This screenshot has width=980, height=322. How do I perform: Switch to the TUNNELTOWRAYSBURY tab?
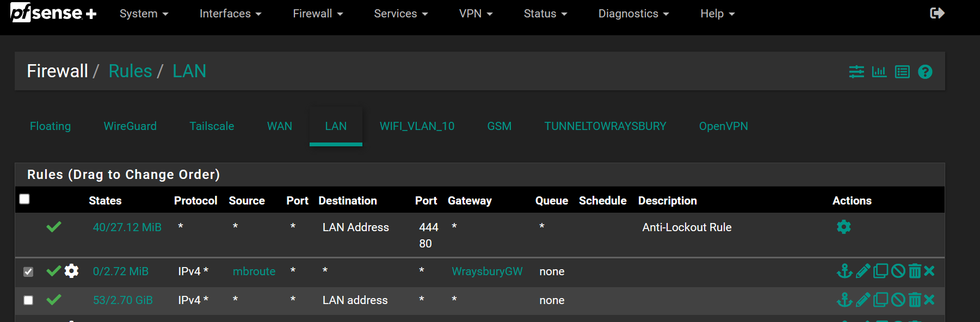point(605,126)
